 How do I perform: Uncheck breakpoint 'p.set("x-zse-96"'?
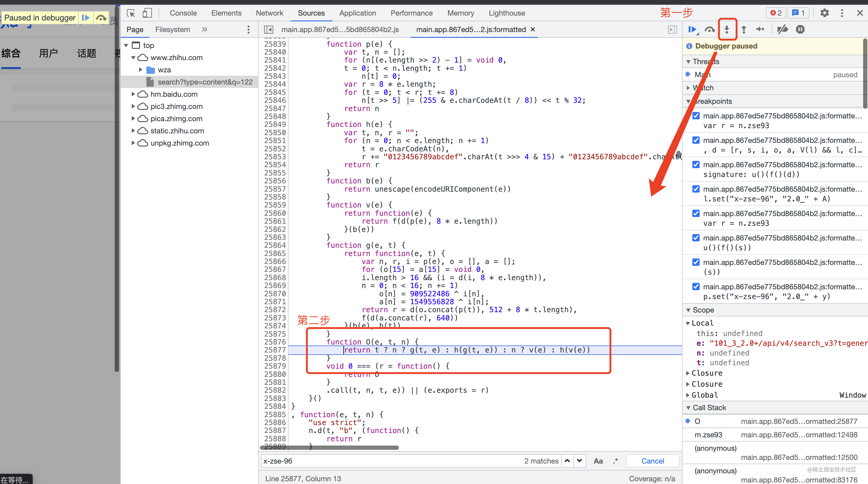click(x=696, y=287)
